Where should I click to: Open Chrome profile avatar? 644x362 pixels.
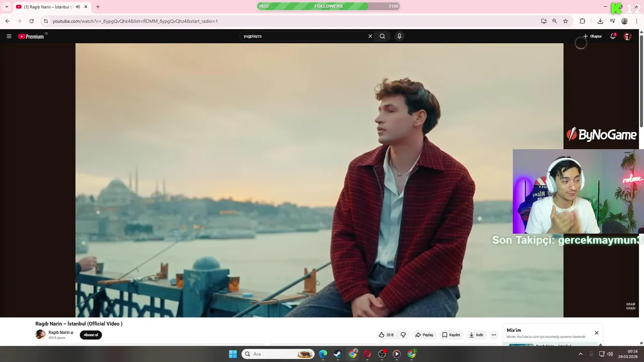[624, 21]
